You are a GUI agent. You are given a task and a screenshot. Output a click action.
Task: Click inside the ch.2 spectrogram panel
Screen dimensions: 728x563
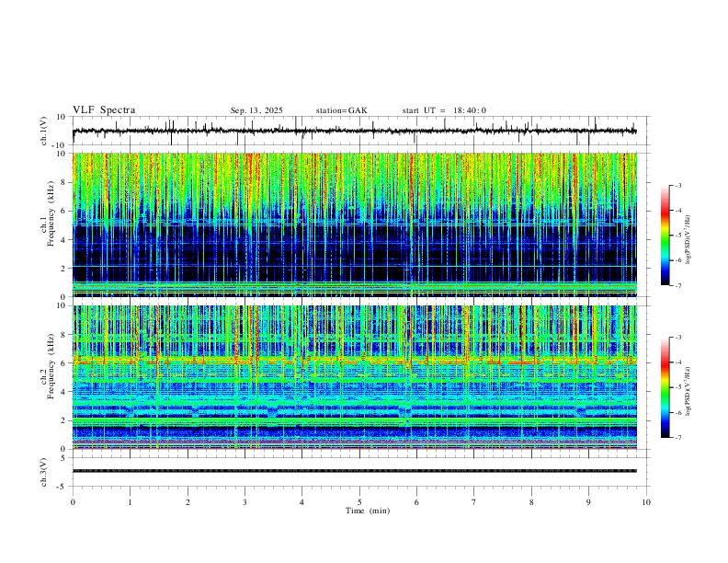354,377
